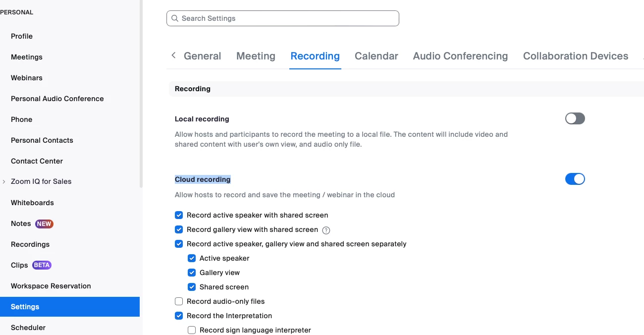The width and height of the screenshot is (644, 335).
Task: Click the Local recording heading
Action: [202, 119]
